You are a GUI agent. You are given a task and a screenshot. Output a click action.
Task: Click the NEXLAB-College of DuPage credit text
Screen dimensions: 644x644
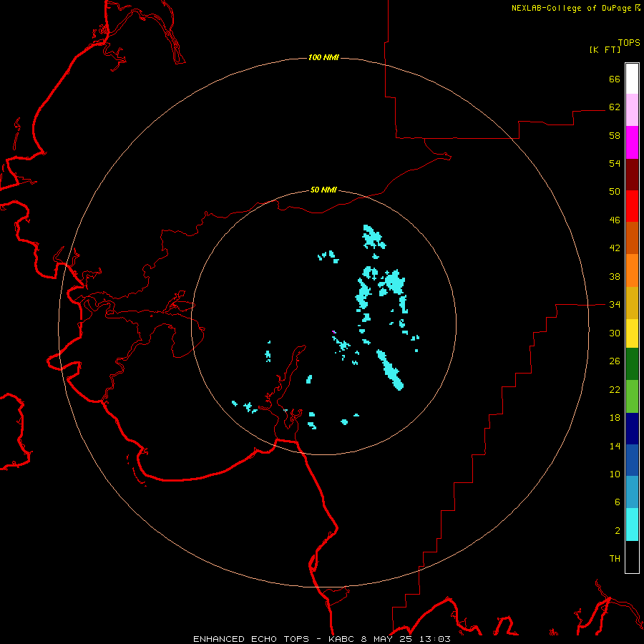[x=575, y=8]
